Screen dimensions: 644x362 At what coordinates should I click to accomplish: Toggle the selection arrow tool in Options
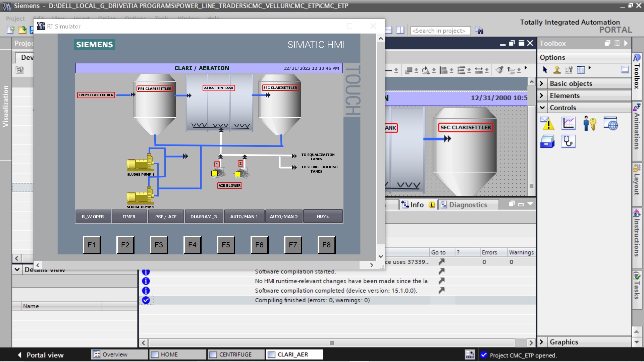pyautogui.click(x=545, y=70)
